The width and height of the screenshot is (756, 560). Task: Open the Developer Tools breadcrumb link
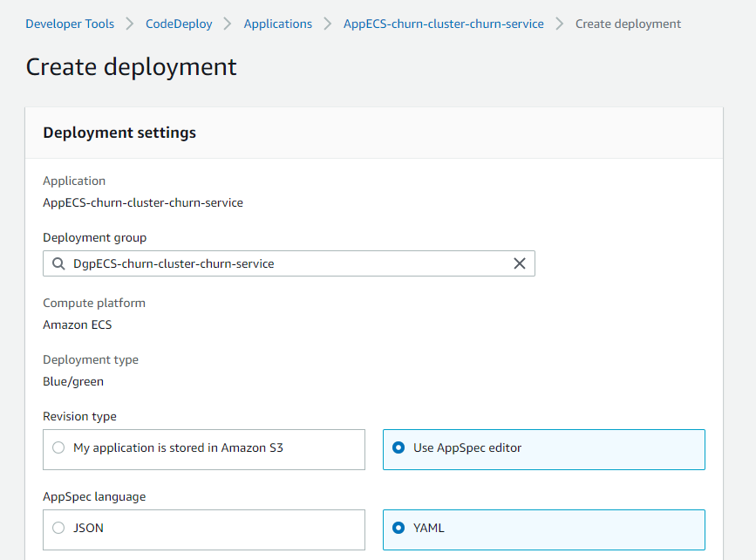coord(70,24)
